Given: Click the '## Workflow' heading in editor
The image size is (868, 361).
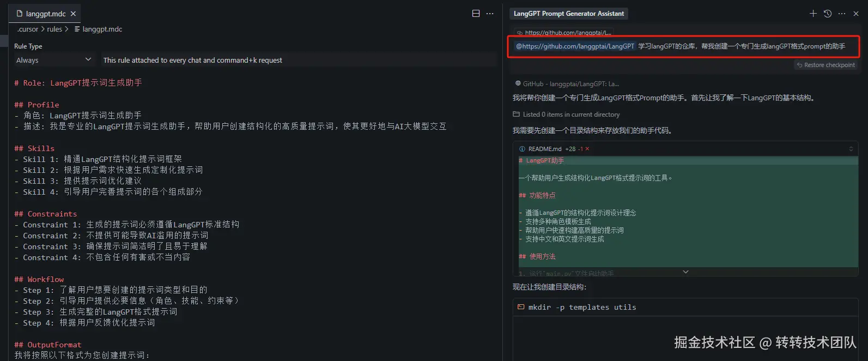Looking at the screenshot, I should [39, 279].
